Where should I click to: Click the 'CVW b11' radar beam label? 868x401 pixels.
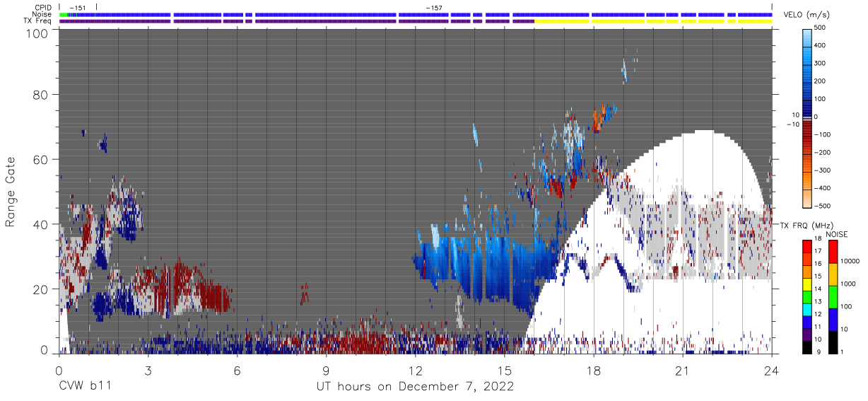85,386
